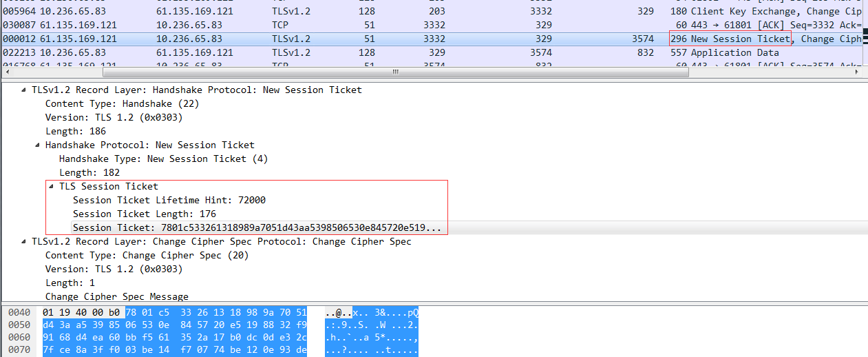The height and width of the screenshot is (357, 868).
Task: Select Session Ticket Length: 176 field
Action: coord(145,214)
